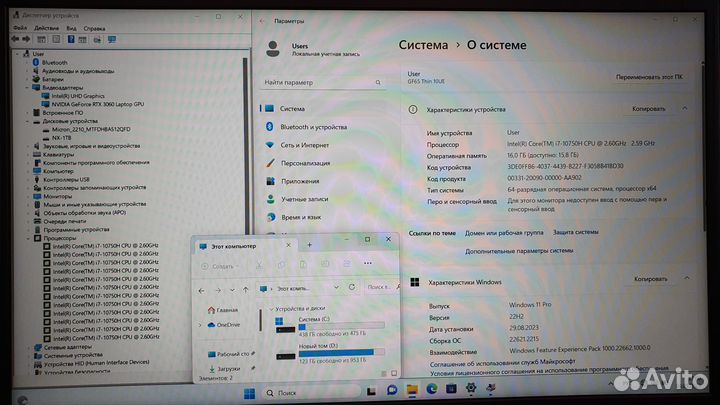Click the Найти параметр search field
Screen dimensions: 720x405
323,82
